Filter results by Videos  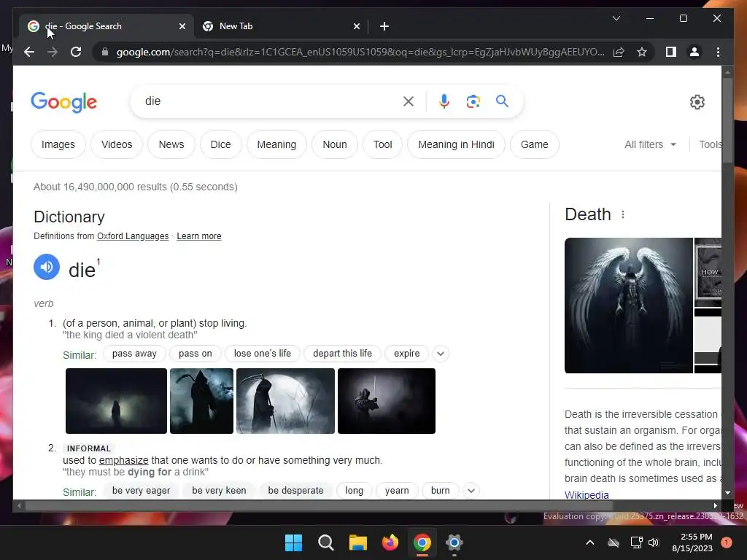[x=117, y=144]
